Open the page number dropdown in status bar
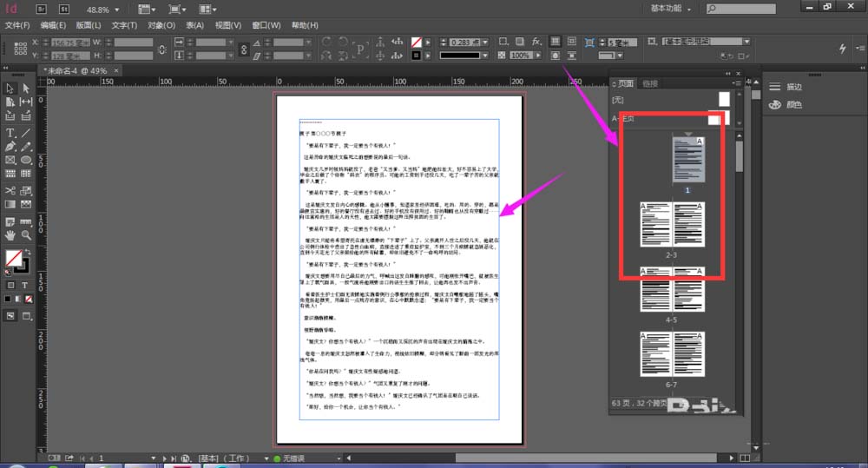 coord(154,458)
